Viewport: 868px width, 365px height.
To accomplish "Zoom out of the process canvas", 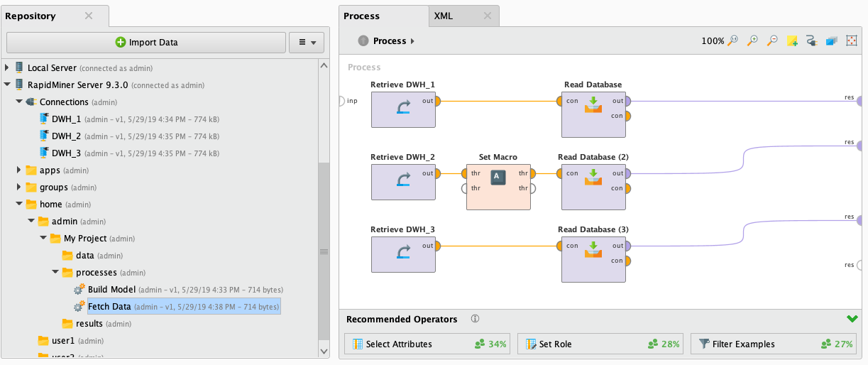I will (x=773, y=41).
